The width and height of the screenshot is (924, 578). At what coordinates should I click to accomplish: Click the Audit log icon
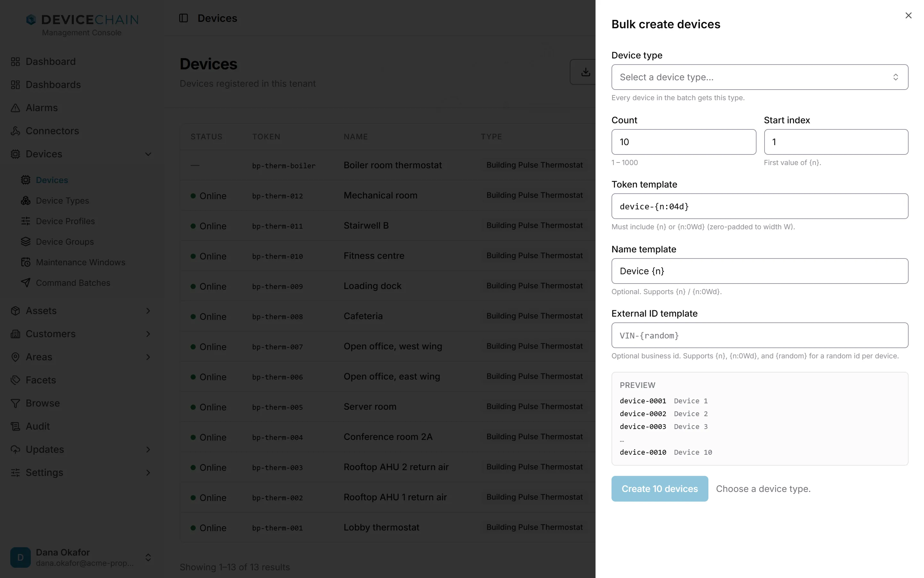(x=15, y=426)
